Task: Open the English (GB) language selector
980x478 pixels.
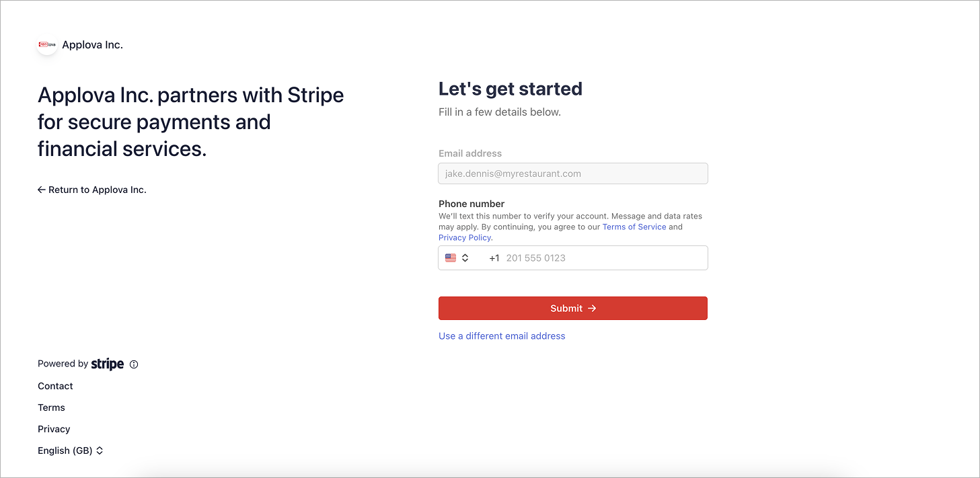Action: tap(71, 450)
